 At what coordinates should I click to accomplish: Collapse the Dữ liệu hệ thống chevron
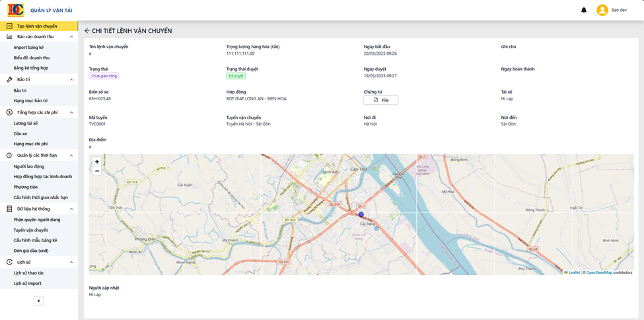71,208
